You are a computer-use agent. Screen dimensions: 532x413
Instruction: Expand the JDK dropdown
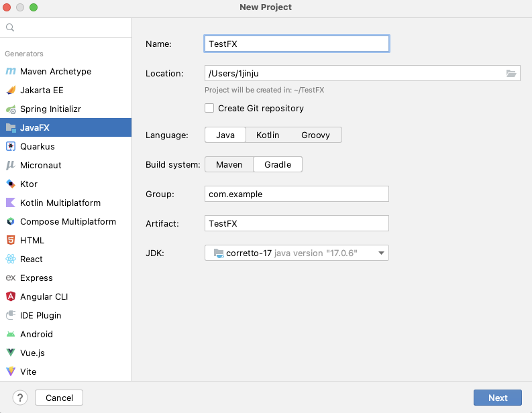[x=381, y=253]
